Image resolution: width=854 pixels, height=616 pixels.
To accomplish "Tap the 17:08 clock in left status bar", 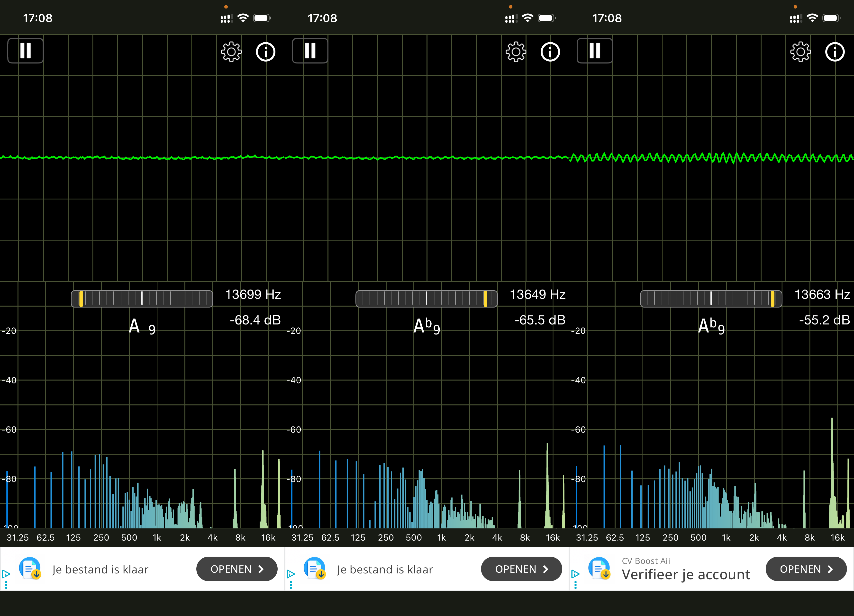I will point(38,18).
